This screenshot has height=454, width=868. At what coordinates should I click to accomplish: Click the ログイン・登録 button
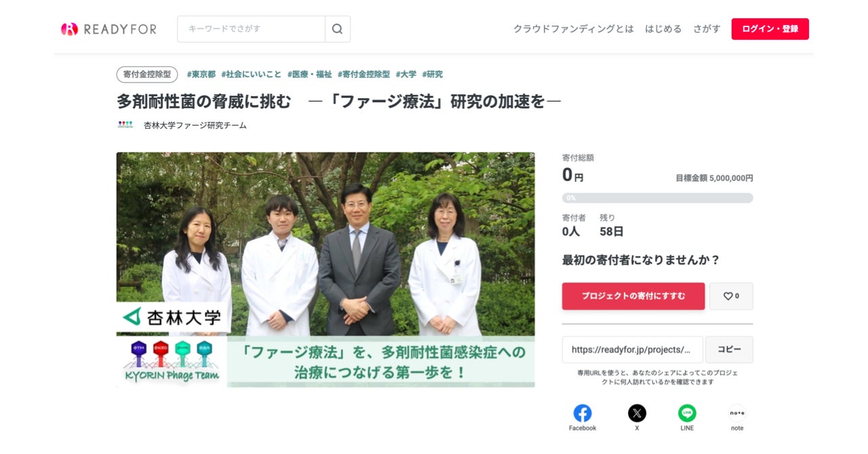[x=770, y=29]
